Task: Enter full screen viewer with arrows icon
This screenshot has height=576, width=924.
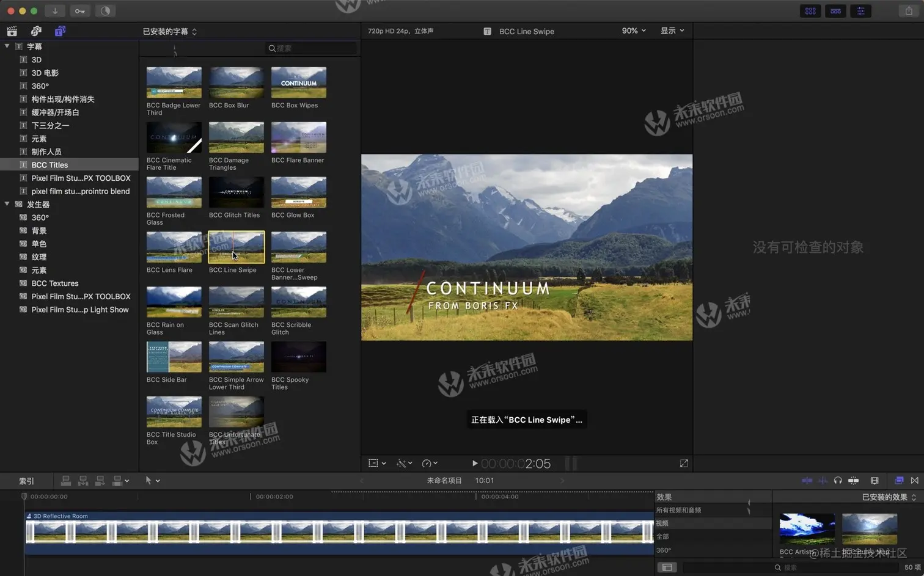Action: tap(684, 464)
